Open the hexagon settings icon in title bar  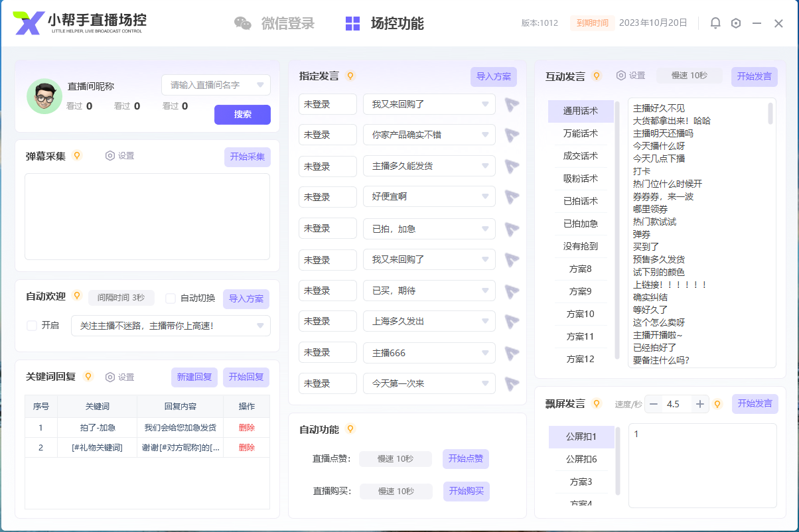pyautogui.click(x=736, y=23)
